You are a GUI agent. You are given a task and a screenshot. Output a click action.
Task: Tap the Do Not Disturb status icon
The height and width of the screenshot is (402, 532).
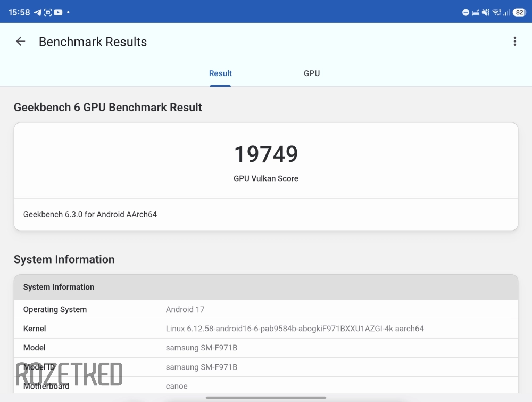click(465, 13)
